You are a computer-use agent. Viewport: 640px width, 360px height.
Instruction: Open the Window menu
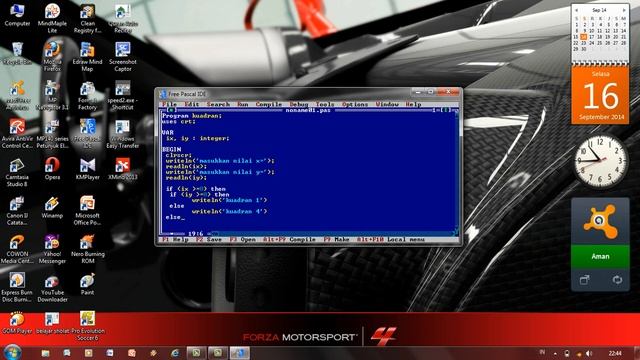[x=387, y=104]
